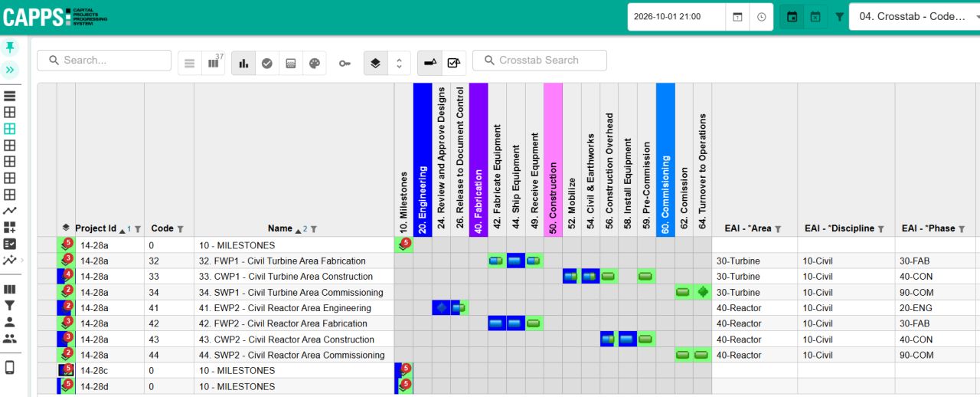Open EAI - *Phase column filter
This screenshot has width=980, height=397.
tap(962, 229)
